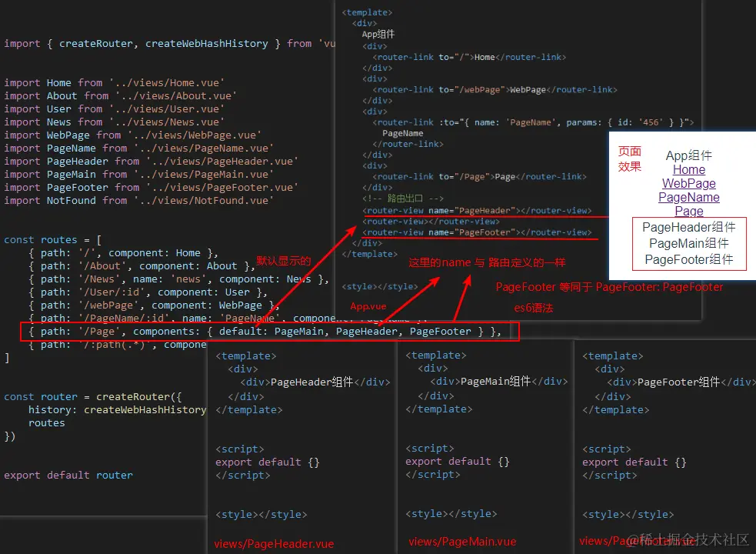Click 'App组件' text in App.vue template
Image resolution: width=756 pixels, height=554 pixels.
click(378, 35)
